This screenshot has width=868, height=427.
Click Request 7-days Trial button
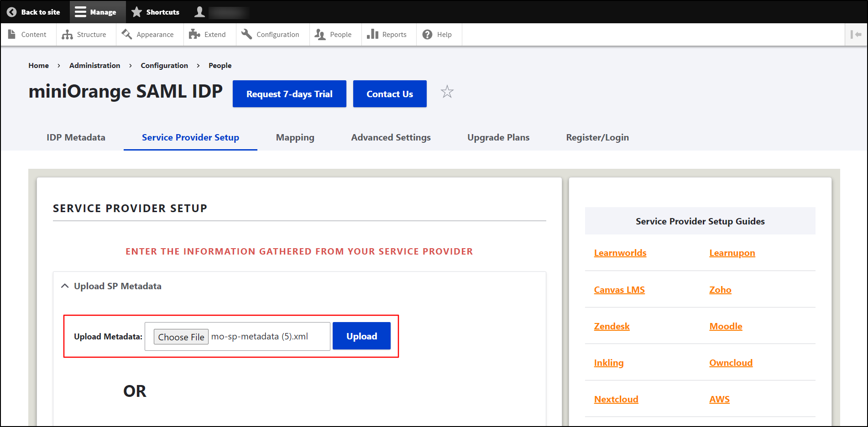(289, 94)
